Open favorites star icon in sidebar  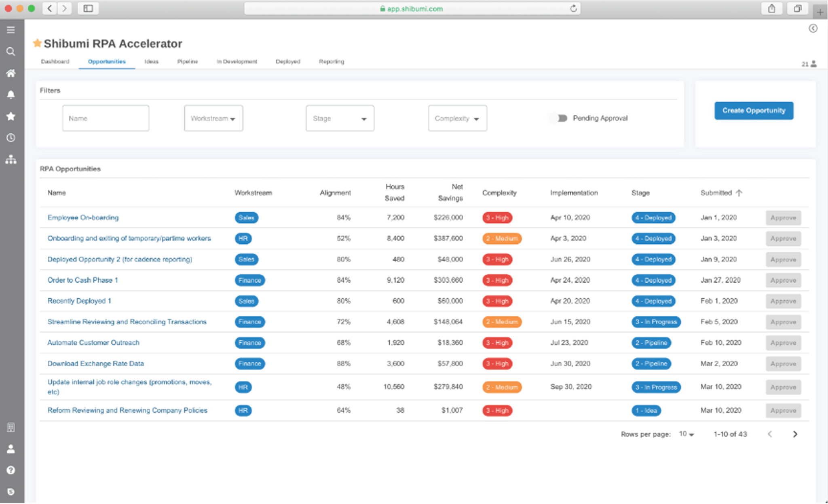11,116
